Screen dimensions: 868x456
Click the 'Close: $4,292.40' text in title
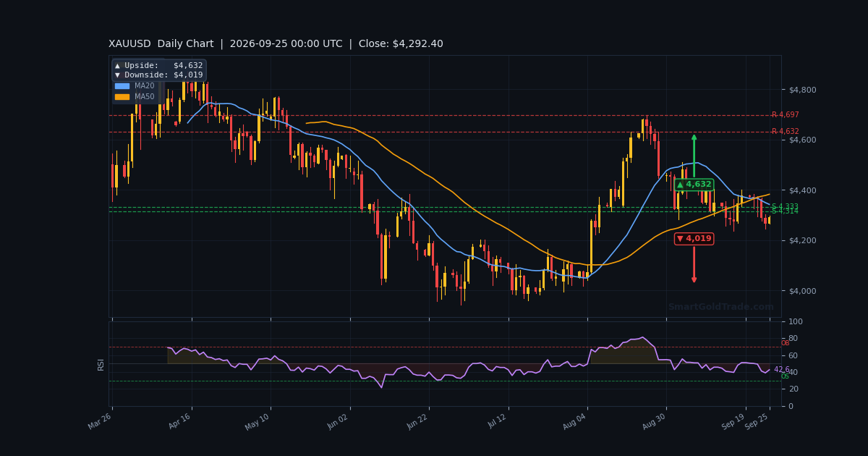(x=401, y=44)
